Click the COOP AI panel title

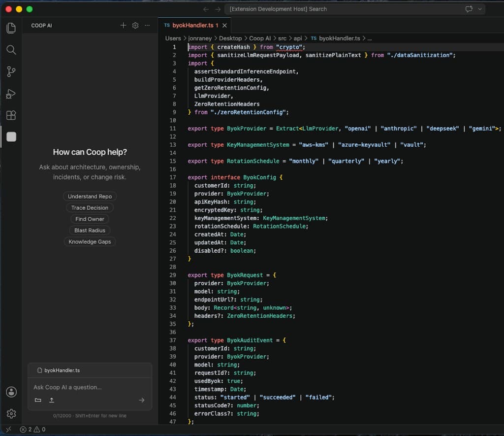pyautogui.click(x=41, y=26)
